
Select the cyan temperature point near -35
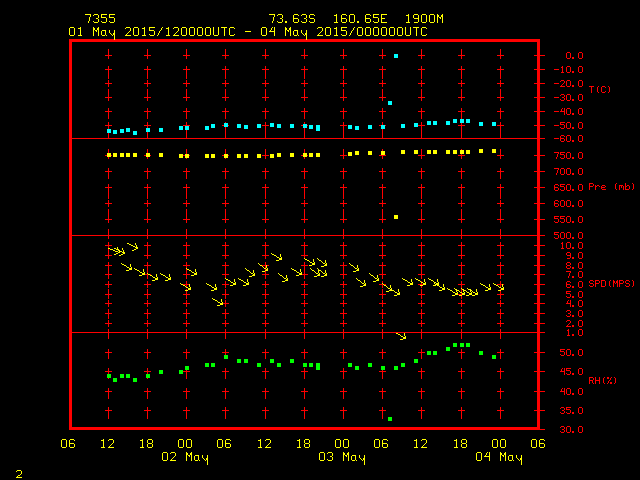[x=390, y=103]
